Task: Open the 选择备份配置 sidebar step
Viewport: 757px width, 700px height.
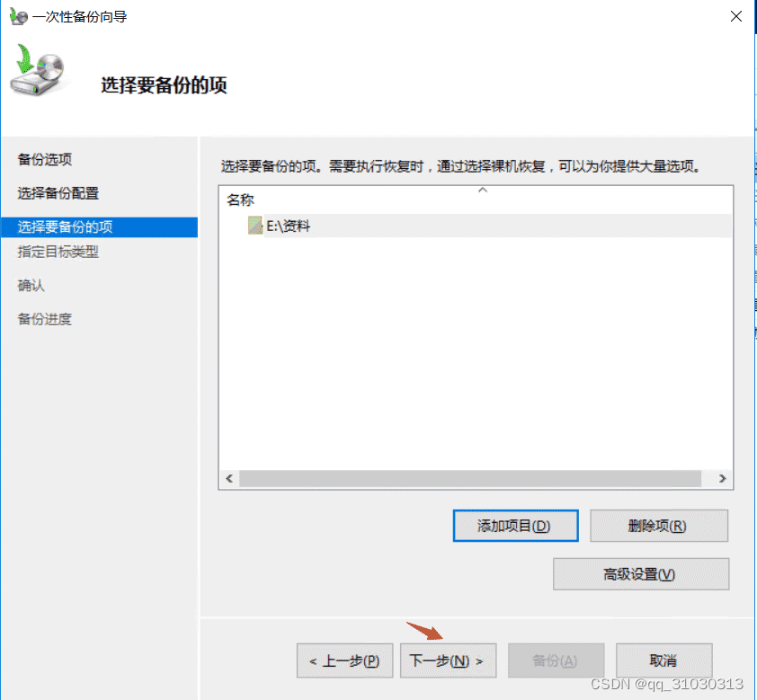Action: coord(58,193)
